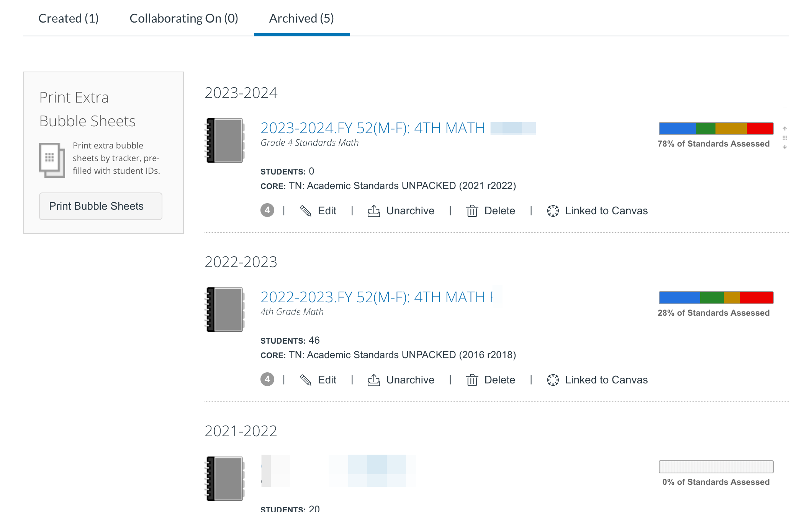The width and height of the screenshot is (812, 512).
Task: Click the bubble sheet pages icon
Action: (x=52, y=160)
